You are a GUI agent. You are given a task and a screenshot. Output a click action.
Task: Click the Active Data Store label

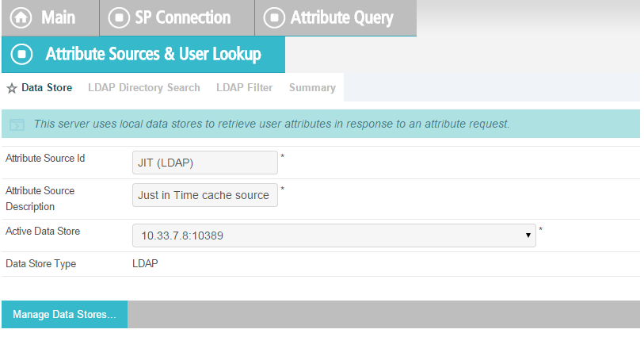coord(43,231)
